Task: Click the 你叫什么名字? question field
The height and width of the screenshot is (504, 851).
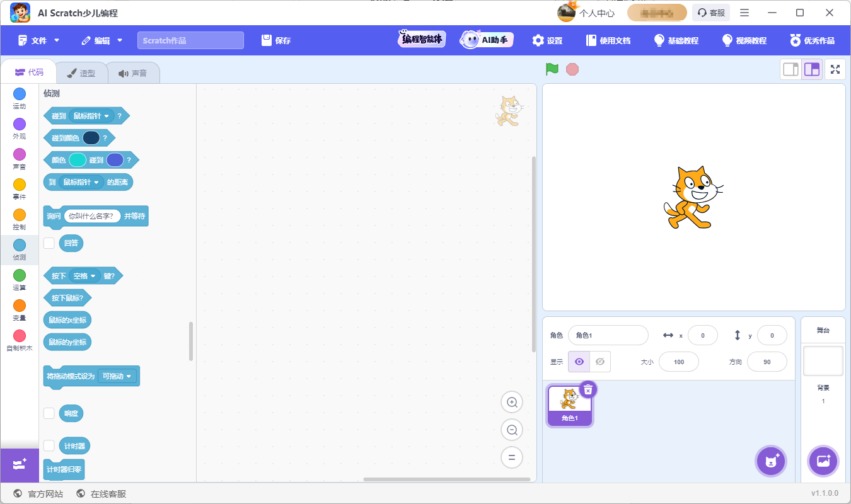Action: 93,216
